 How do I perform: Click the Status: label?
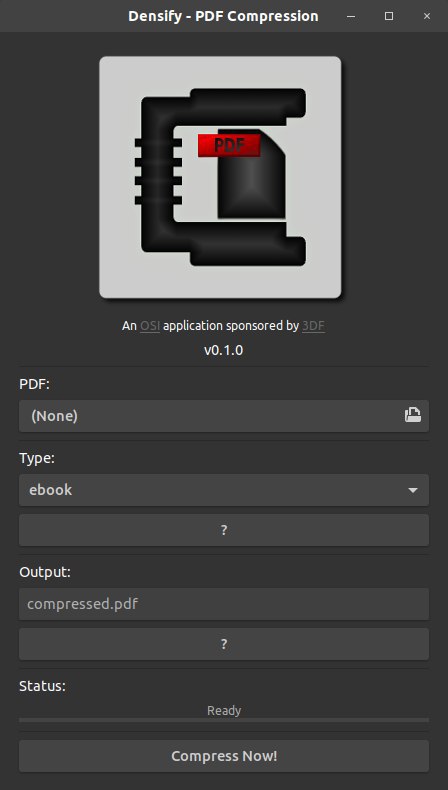pos(42,686)
